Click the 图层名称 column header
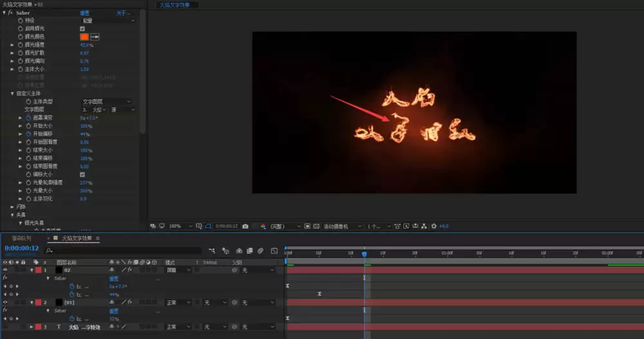The height and width of the screenshot is (339, 644). click(66, 262)
